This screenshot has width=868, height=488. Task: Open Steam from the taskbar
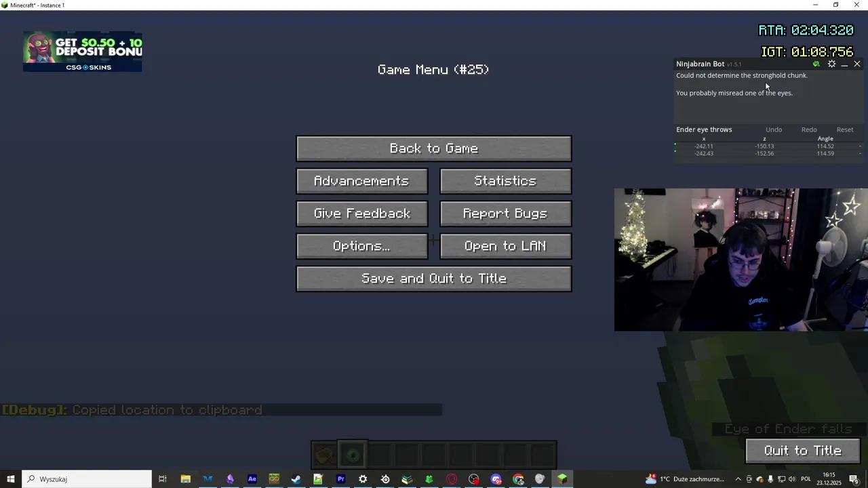(x=296, y=479)
